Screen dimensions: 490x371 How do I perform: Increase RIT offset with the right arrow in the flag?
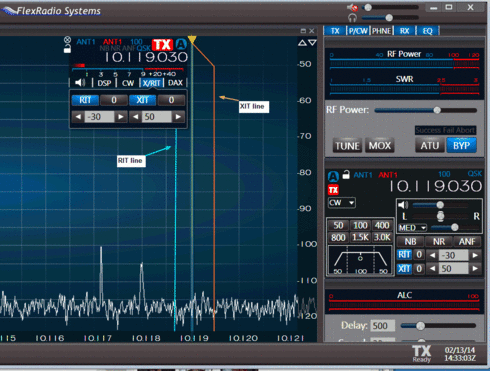[121, 117]
